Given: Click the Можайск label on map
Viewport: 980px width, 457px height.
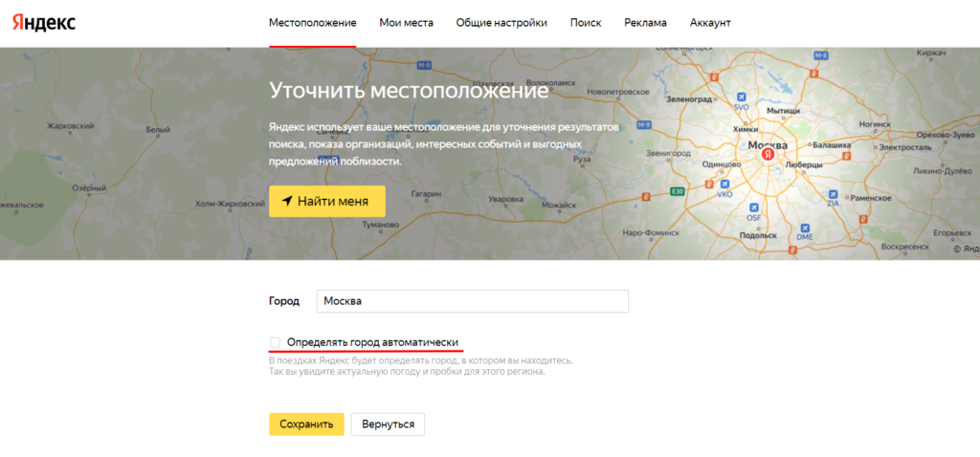Looking at the screenshot, I should [559, 205].
